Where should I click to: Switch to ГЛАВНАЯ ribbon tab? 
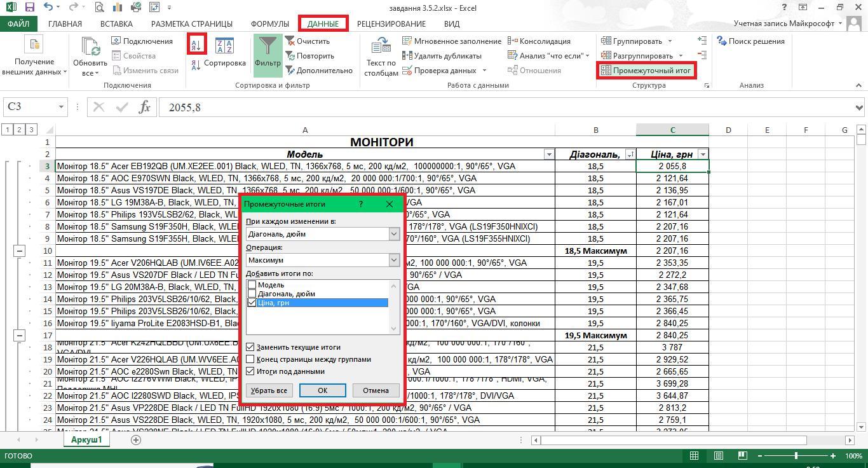click(x=65, y=24)
